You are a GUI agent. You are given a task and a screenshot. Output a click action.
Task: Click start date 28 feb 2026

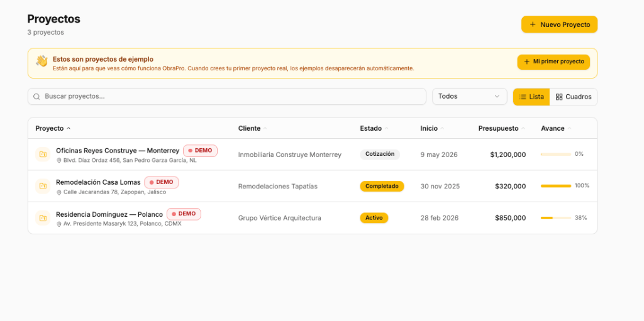click(x=440, y=218)
